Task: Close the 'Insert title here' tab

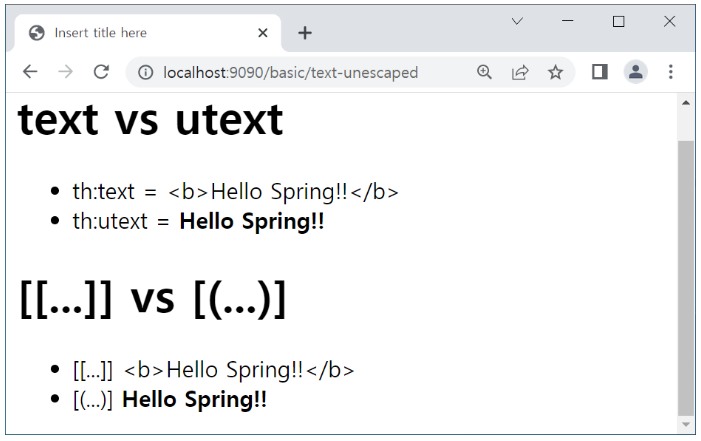Action: (x=263, y=33)
